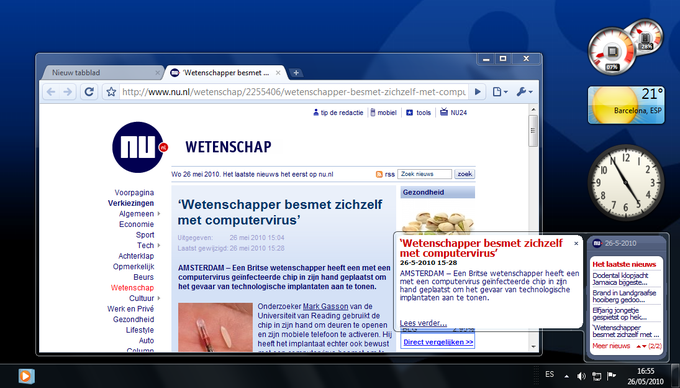Open a new tab with the plus button

coord(296,73)
